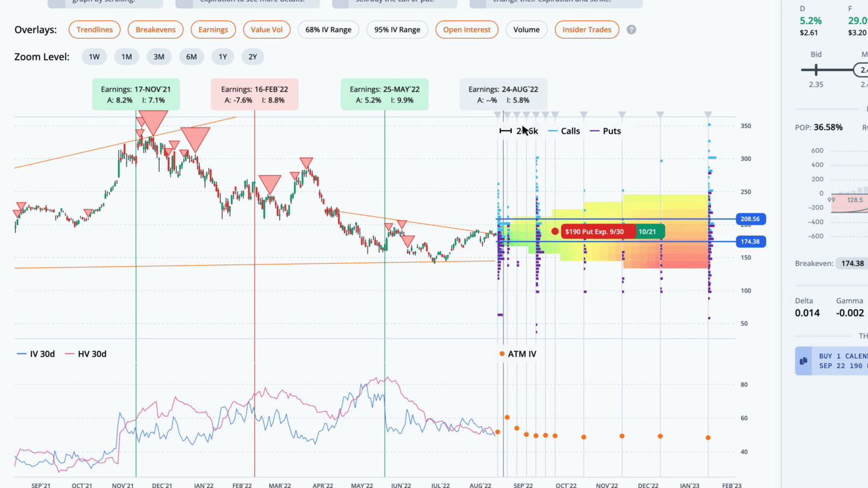868x488 pixels.
Task: Disable the Breakevens overlay
Action: (156, 30)
